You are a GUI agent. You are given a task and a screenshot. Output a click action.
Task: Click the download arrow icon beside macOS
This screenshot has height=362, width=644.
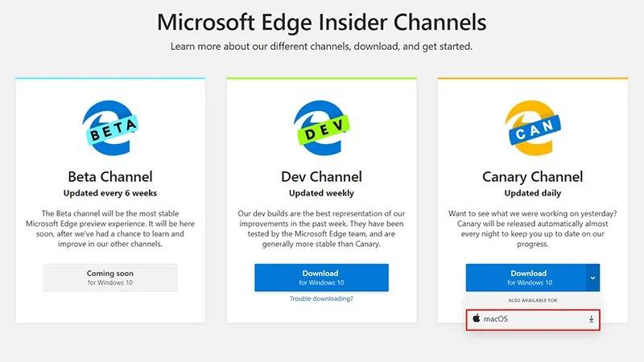tap(591, 319)
